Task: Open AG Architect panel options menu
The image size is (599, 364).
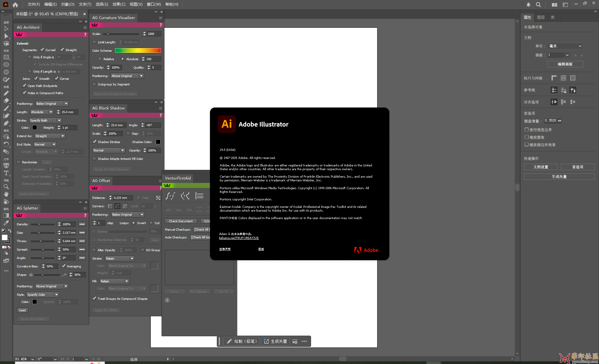Action: pos(85,27)
